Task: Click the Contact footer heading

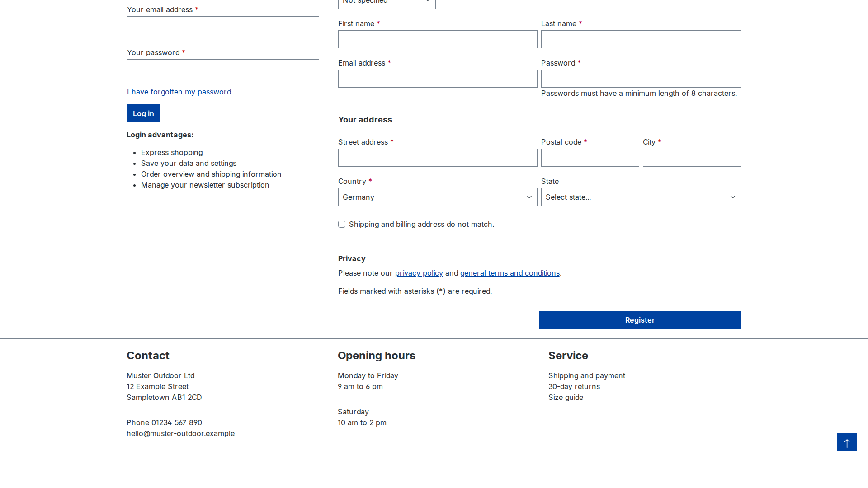Action: click(148, 356)
